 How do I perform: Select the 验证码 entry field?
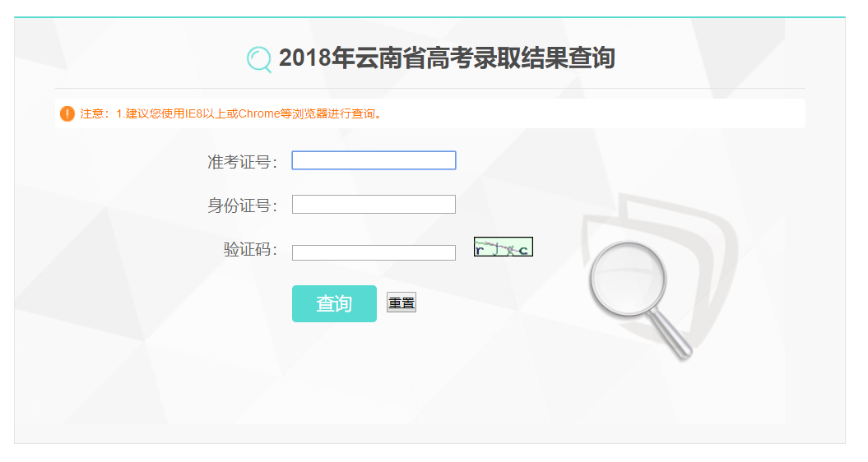click(x=374, y=252)
